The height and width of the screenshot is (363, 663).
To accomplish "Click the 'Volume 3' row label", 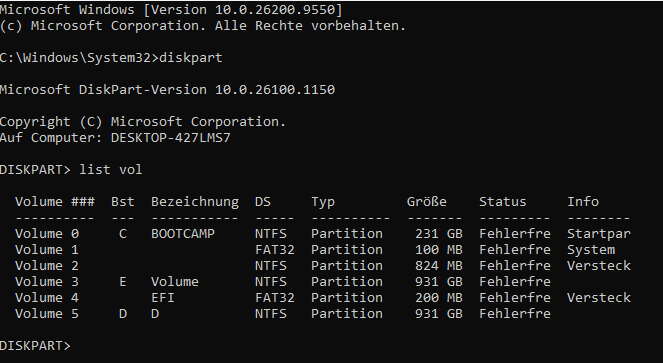I will (x=47, y=282).
